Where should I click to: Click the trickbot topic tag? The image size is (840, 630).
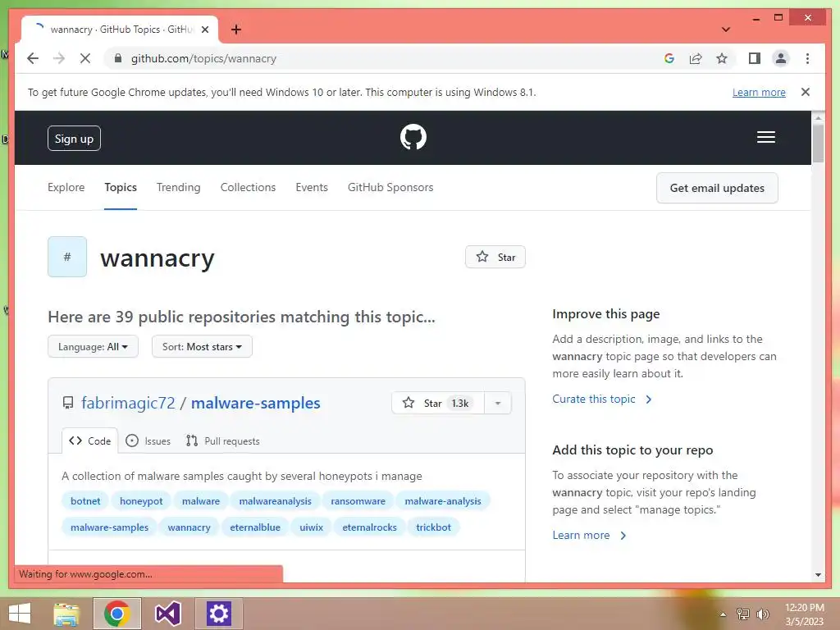tap(433, 527)
